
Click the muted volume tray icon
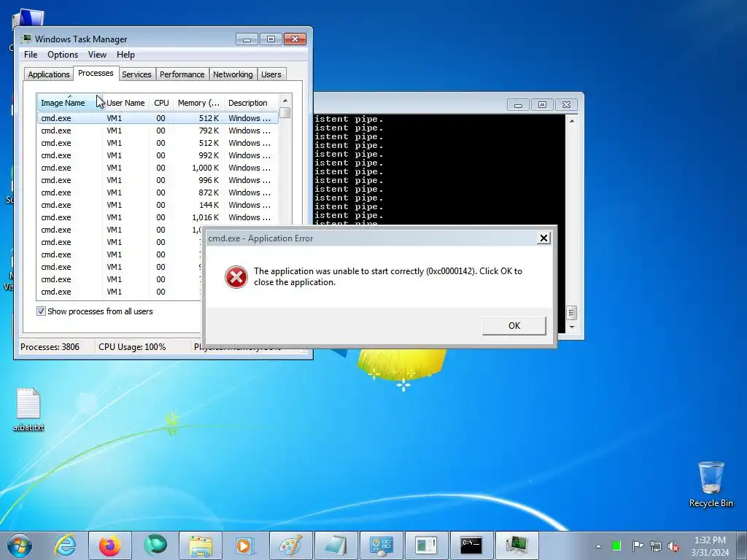click(x=673, y=546)
